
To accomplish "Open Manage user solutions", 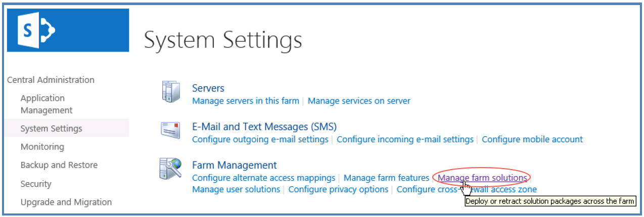I will click(x=236, y=190).
